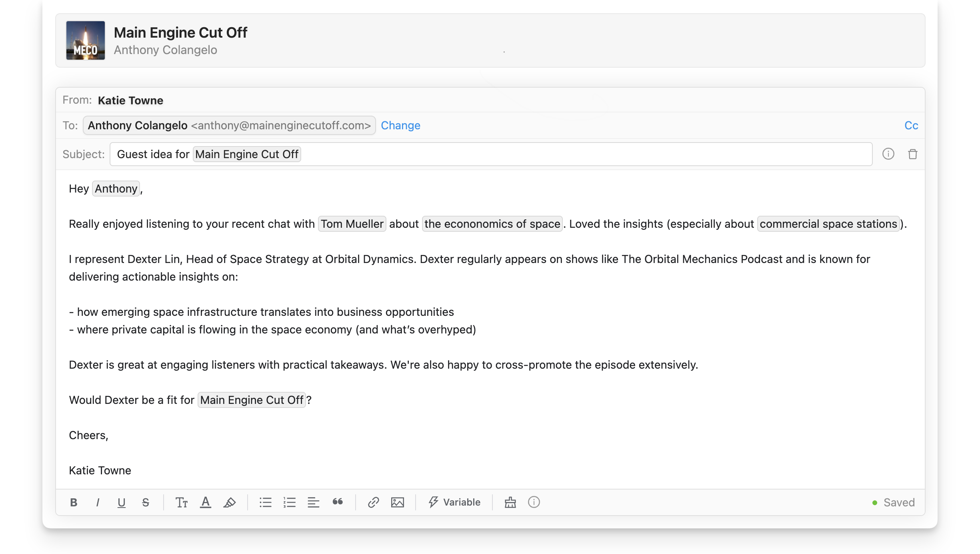The height and width of the screenshot is (554, 980).
Task: Insert a bulleted list
Action: pyautogui.click(x=266, y=502)
